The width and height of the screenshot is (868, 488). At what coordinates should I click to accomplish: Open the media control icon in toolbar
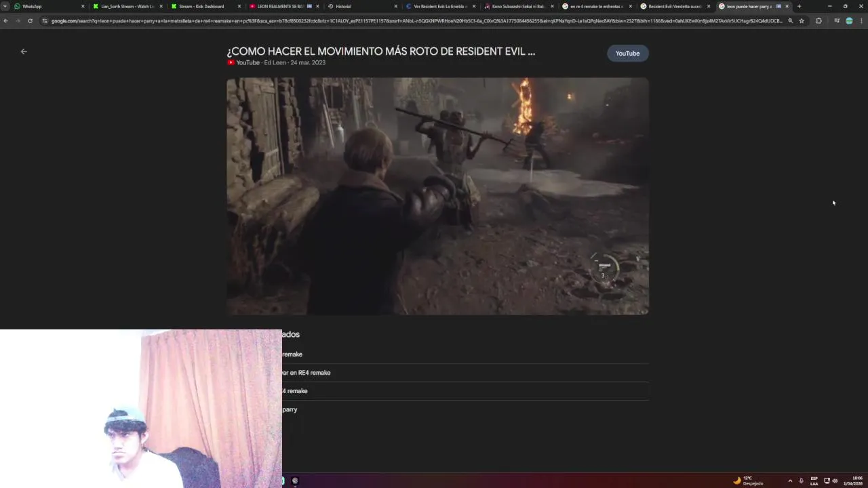837,21
